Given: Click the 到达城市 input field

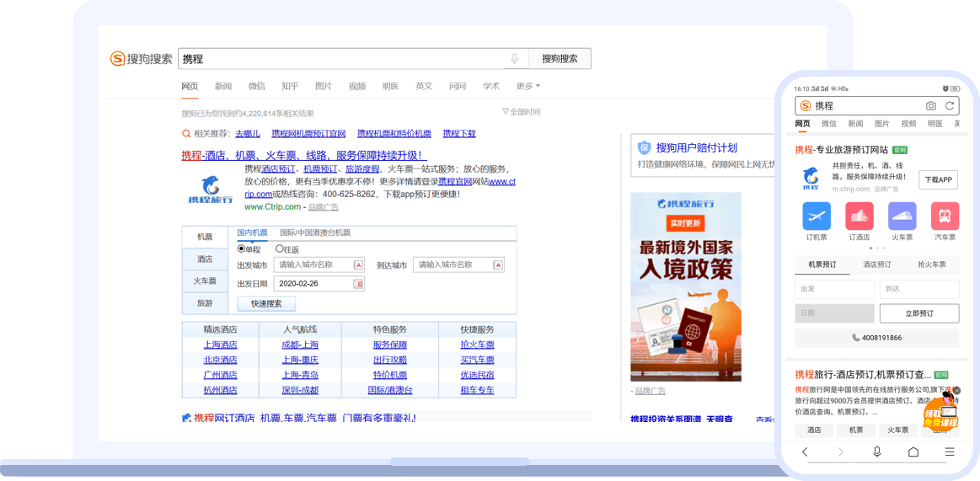Looking at the screenshot, I should pos(458,265).
